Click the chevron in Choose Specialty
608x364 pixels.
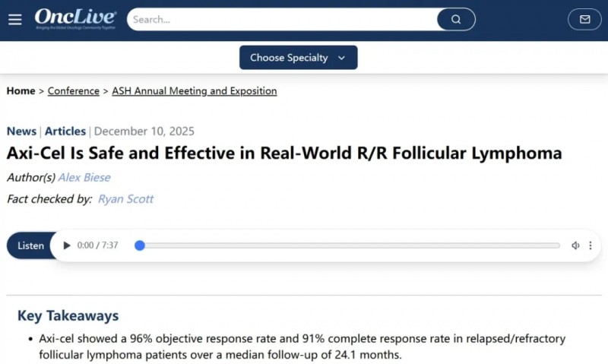pos(341,58)
